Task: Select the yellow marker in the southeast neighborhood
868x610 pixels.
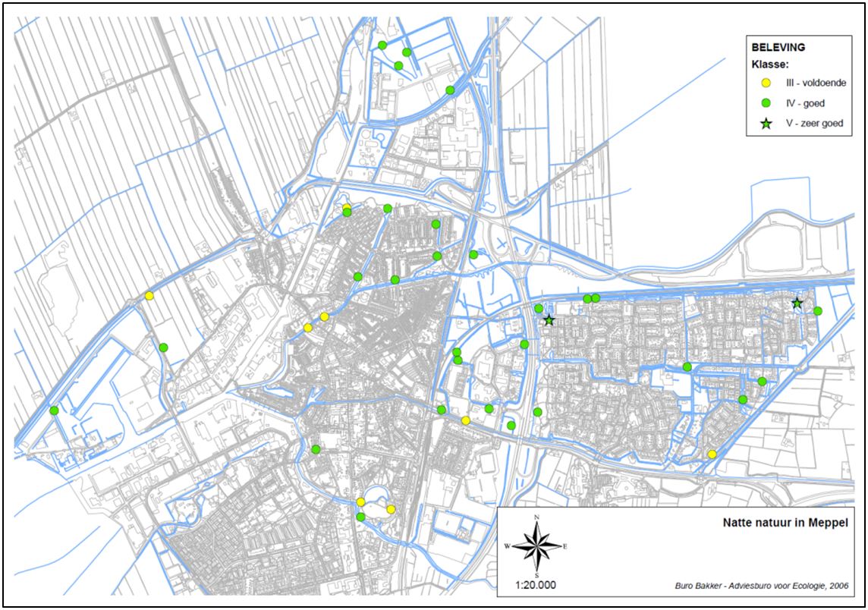Action: click(712, 454)
